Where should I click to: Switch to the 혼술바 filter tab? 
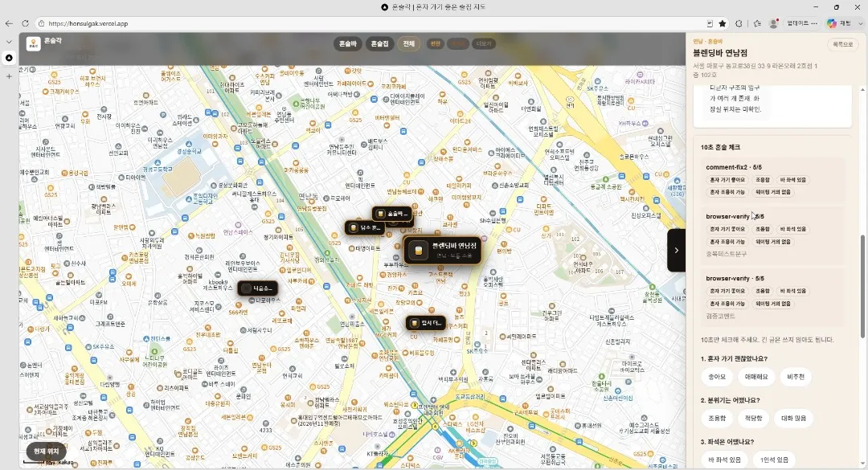[348, 43]
